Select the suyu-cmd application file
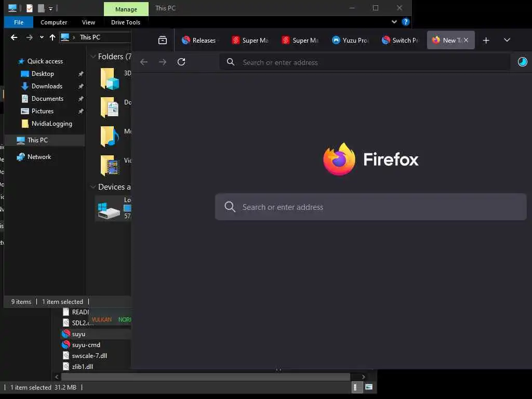 click(86, 345)
